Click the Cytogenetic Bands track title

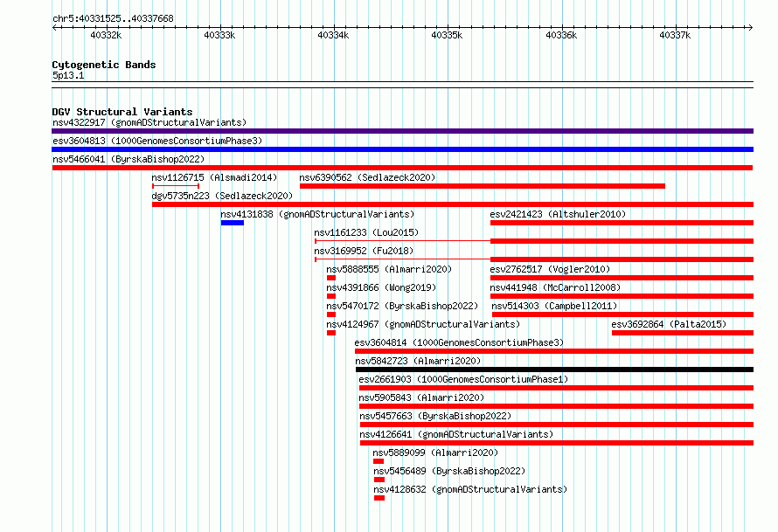[104, 65]
